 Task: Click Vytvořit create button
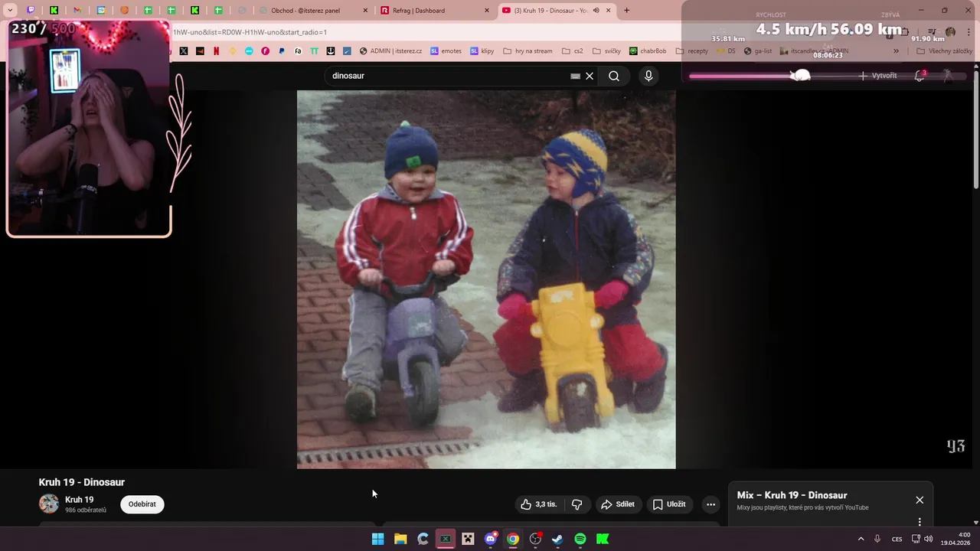(877, 76)
